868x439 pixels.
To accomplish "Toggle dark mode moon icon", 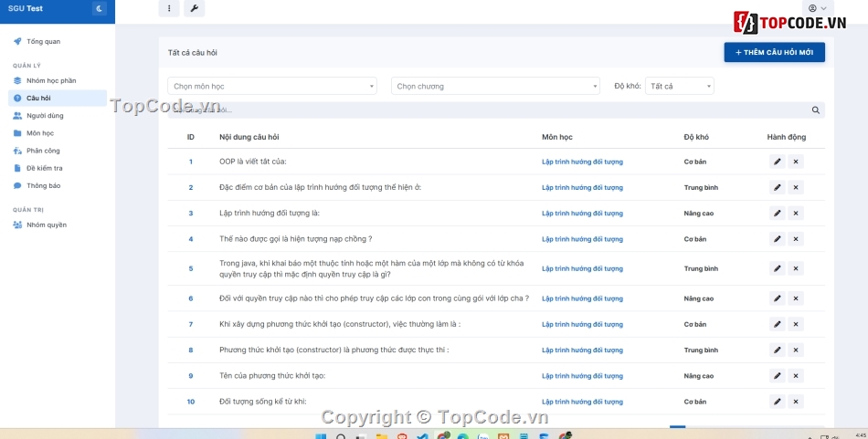I will click(99, 8).
